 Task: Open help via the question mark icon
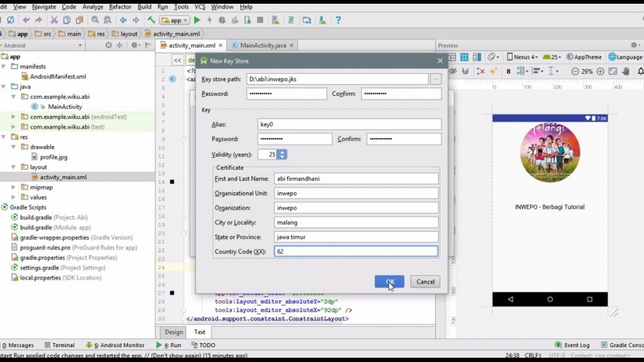[x=338, y=20]
